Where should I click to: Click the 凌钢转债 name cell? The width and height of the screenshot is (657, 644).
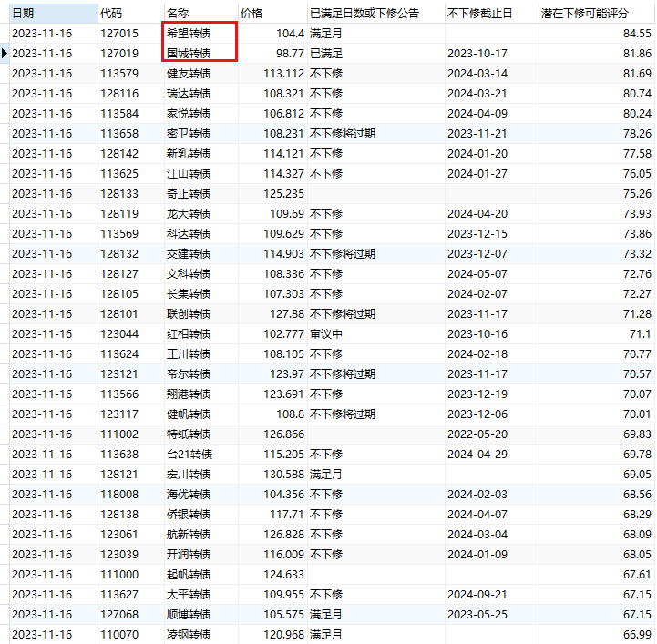189,635
